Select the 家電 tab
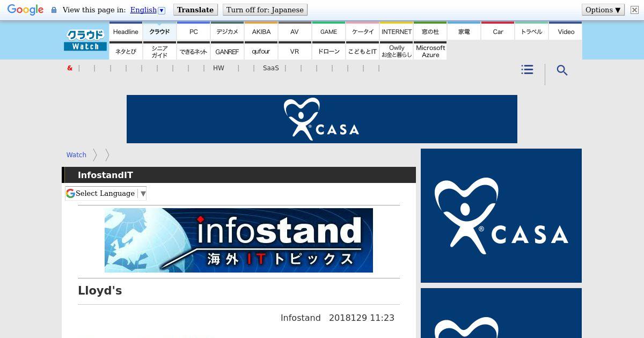 click(x=464, y=31)
